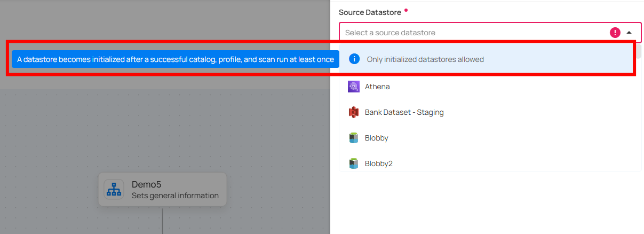Click the Blobby bucket icon
This screenshot has width=644, height=234.
click(x=353, y=138)
